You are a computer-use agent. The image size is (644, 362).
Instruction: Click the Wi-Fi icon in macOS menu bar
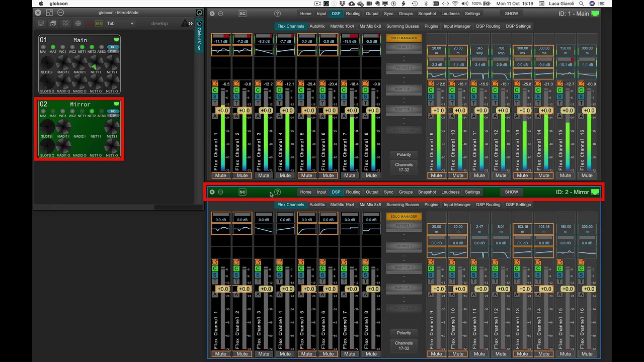click(455, 4)
